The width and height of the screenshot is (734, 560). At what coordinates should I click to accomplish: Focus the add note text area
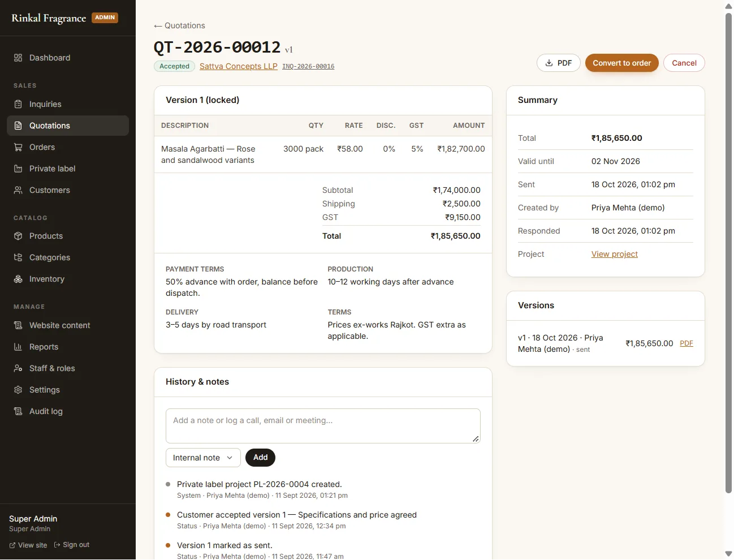tap(323, 426)
